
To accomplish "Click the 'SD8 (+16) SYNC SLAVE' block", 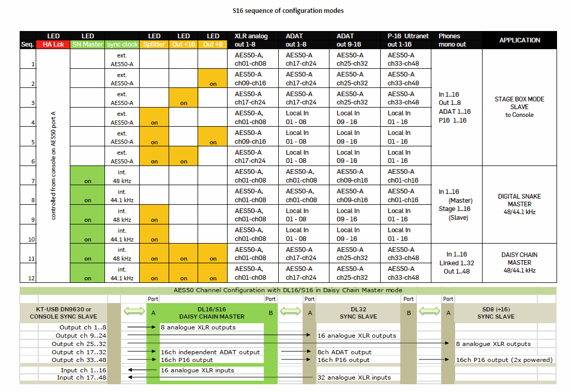I will point(496,313).
